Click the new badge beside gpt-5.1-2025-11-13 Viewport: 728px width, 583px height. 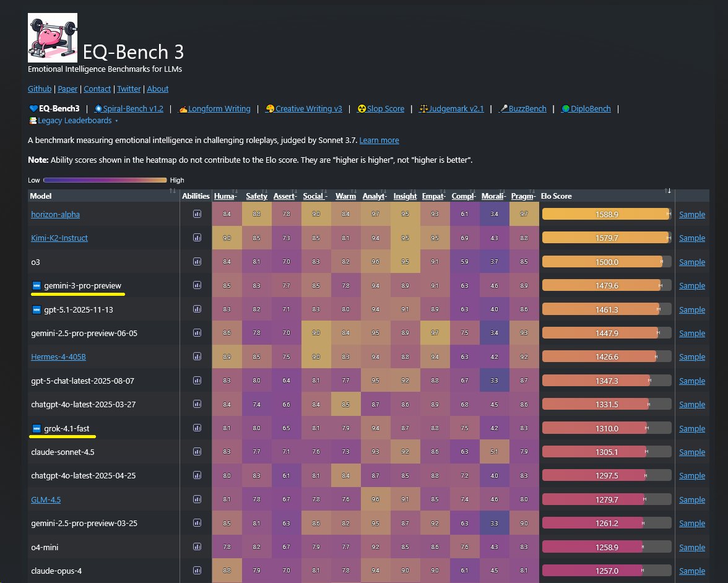pos(37,309)
